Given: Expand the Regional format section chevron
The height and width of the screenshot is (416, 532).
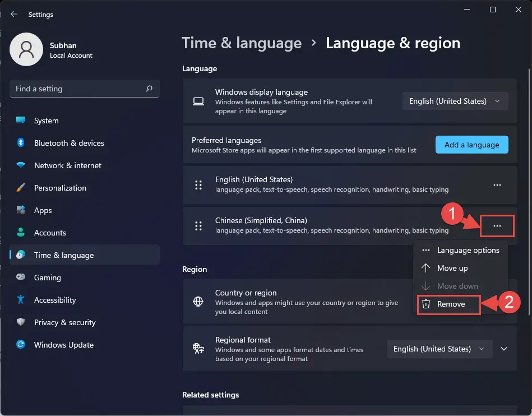Looking at the screenshot, I should tap(504, 349).
